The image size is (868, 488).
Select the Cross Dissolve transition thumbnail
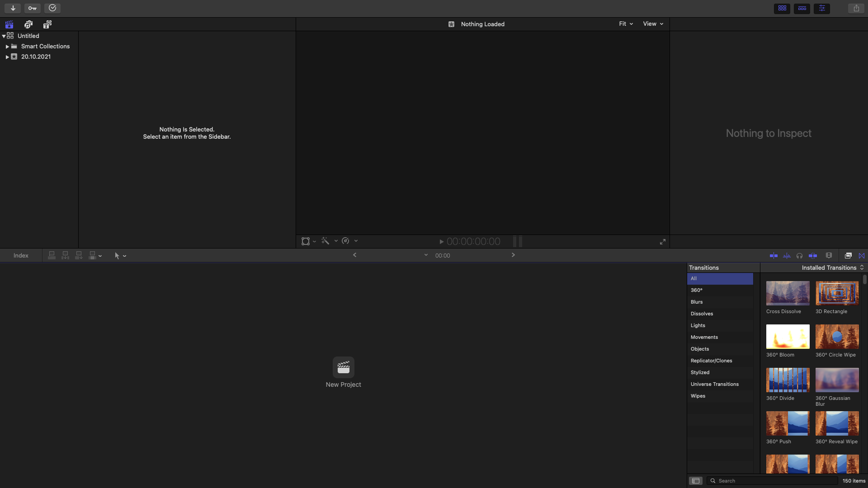[x=788, y=293]
